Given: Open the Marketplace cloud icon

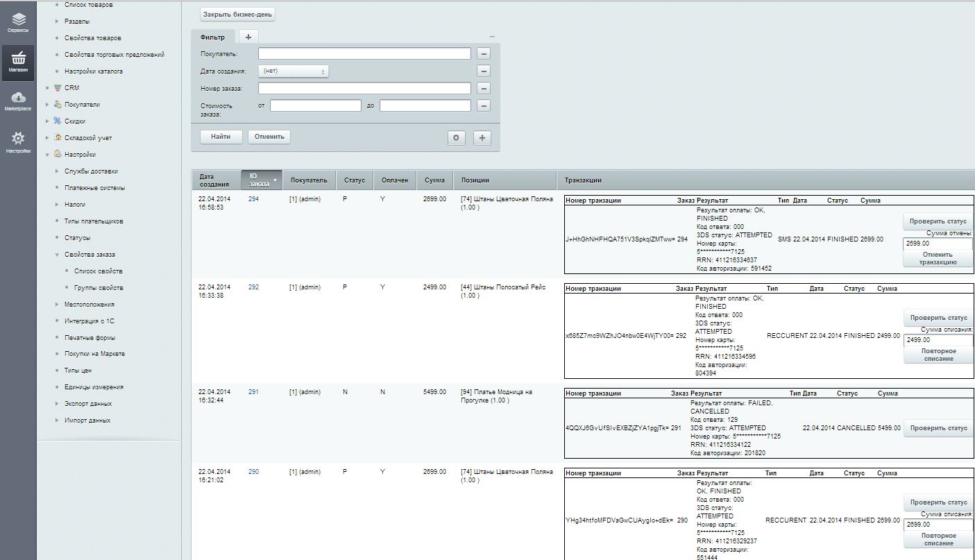Looking at the screenshot, I should 18,100.
